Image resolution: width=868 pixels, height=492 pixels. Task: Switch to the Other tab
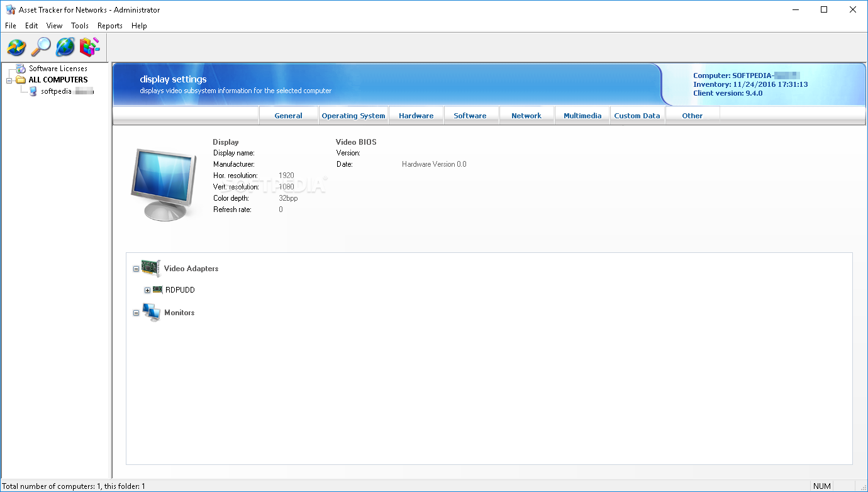(693, 116)
